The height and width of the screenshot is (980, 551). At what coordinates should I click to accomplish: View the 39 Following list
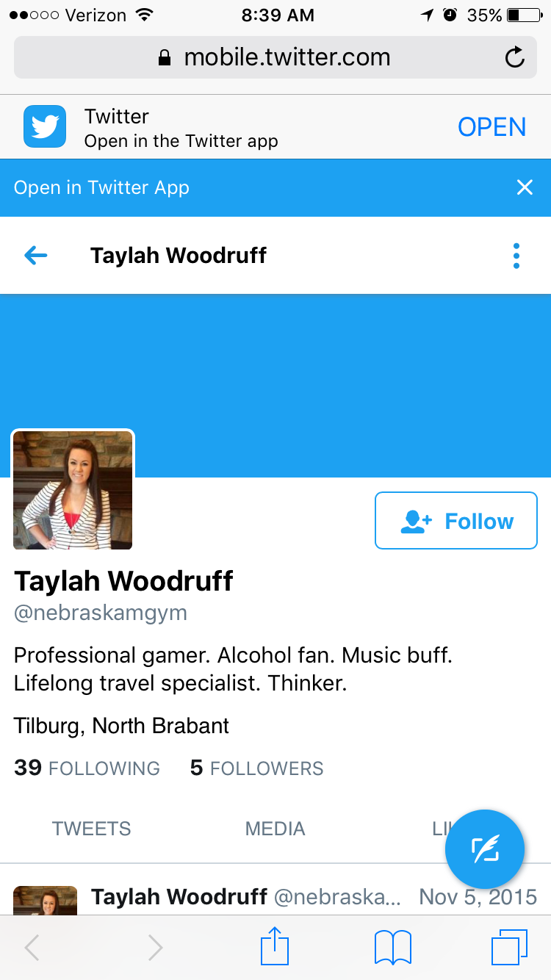click(87, 768)
